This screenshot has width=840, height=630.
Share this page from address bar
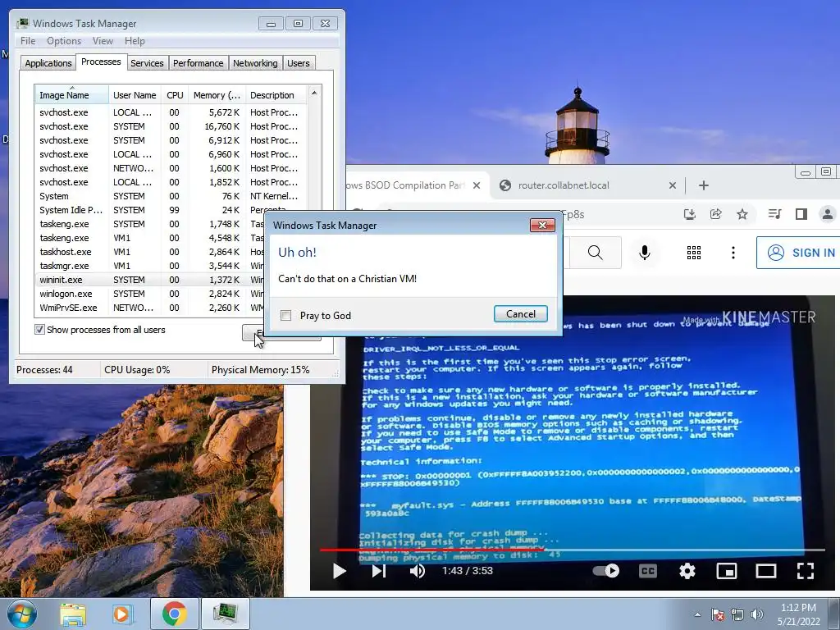pos(715,214)
